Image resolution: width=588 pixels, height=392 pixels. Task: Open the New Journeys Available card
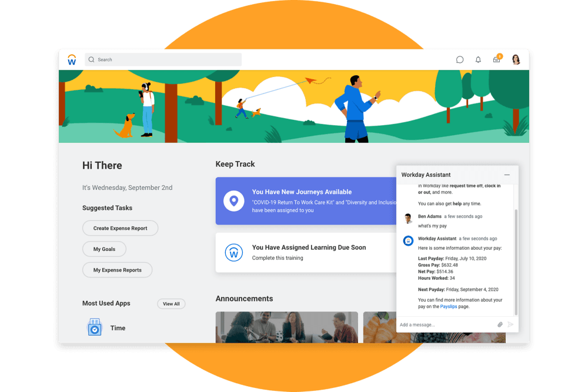pos(306,201)
